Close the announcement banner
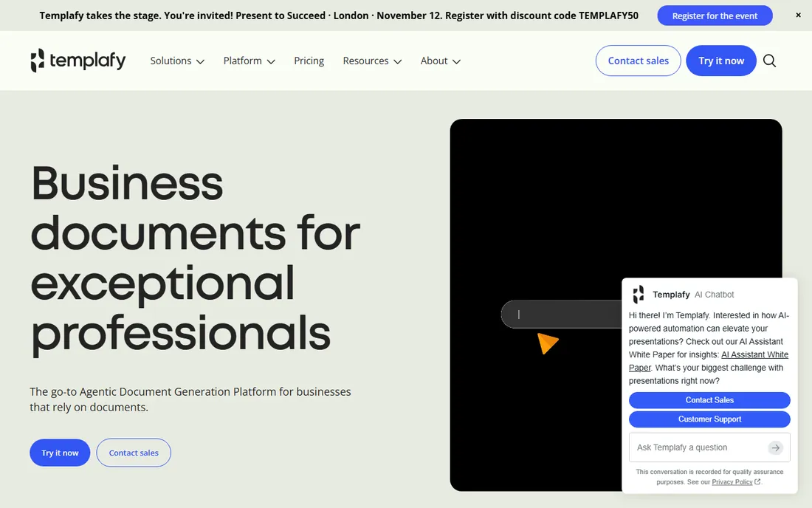Image resolution: width=812 pixels, height=508 pixels. click(x=798, y=16)
